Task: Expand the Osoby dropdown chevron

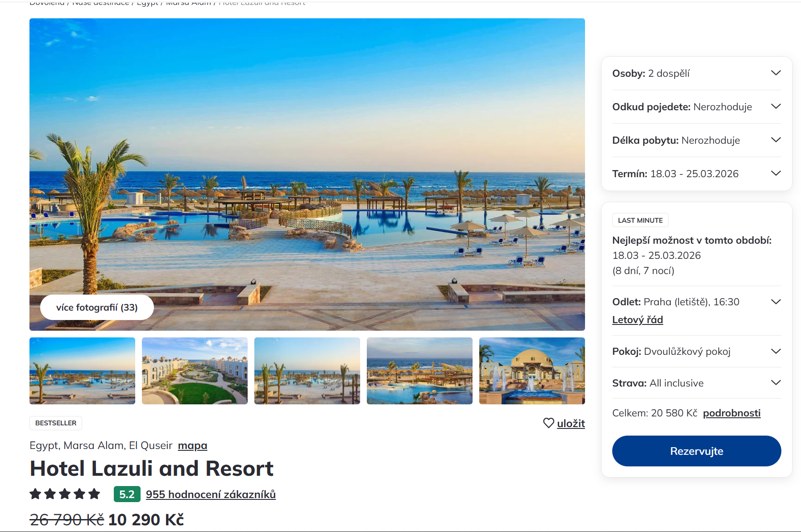Action: (x=776, y=73)
